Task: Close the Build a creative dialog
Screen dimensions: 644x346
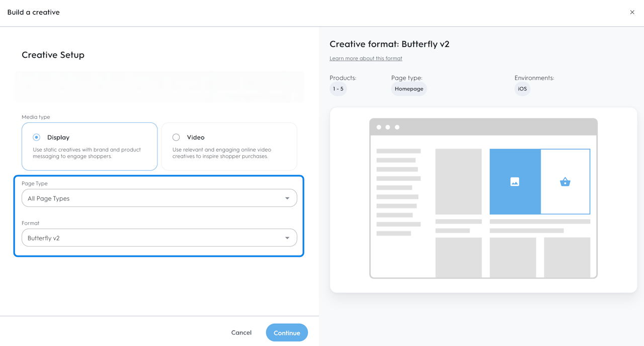Action: [x=632, y=12]
